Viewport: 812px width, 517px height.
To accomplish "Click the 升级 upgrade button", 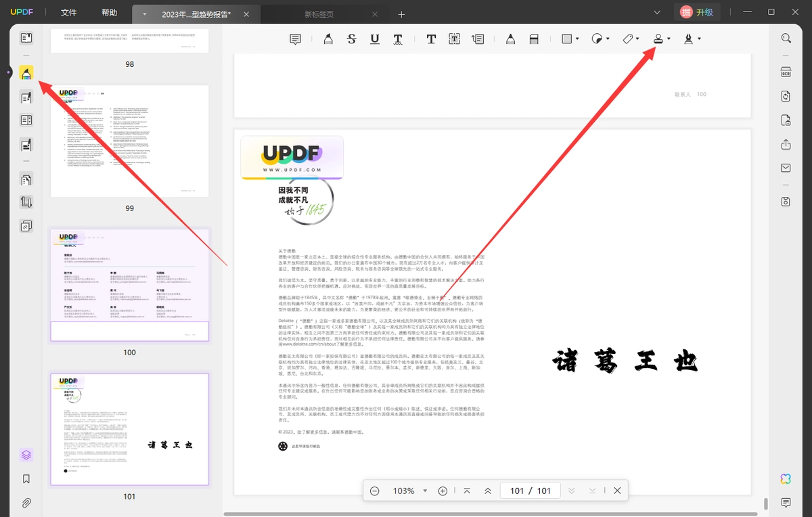I will click(x=696, y=12).
